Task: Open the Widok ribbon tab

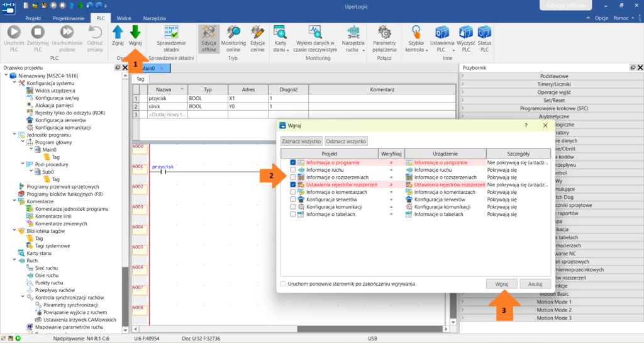Action: pos(124,18)
